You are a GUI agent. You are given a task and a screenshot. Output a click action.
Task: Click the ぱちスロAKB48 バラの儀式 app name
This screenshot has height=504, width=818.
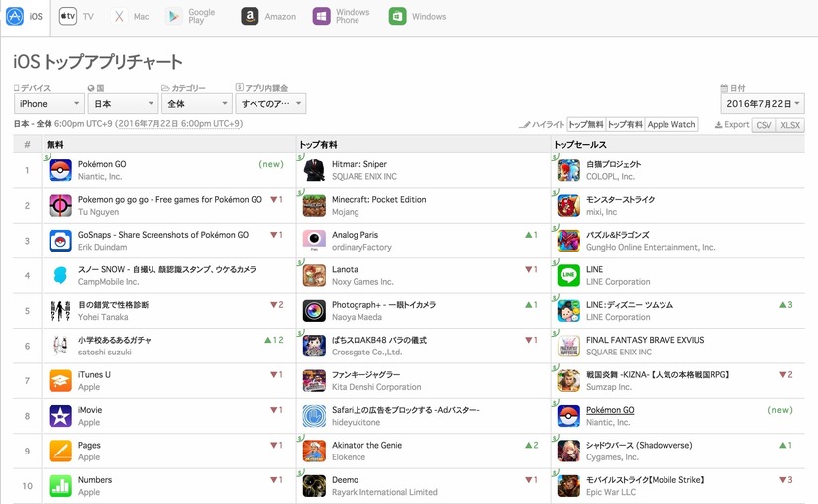378,340
